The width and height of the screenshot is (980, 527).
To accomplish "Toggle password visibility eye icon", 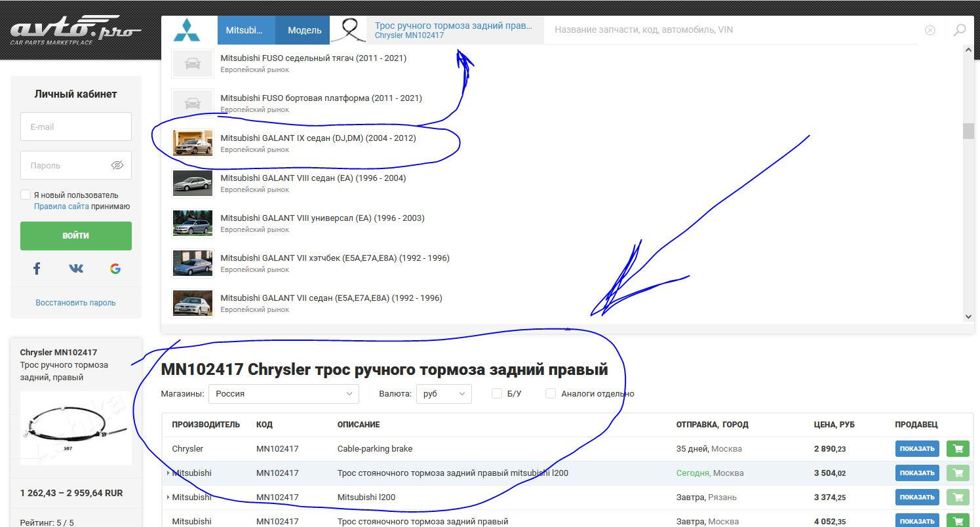I will (x=117, y=165).
